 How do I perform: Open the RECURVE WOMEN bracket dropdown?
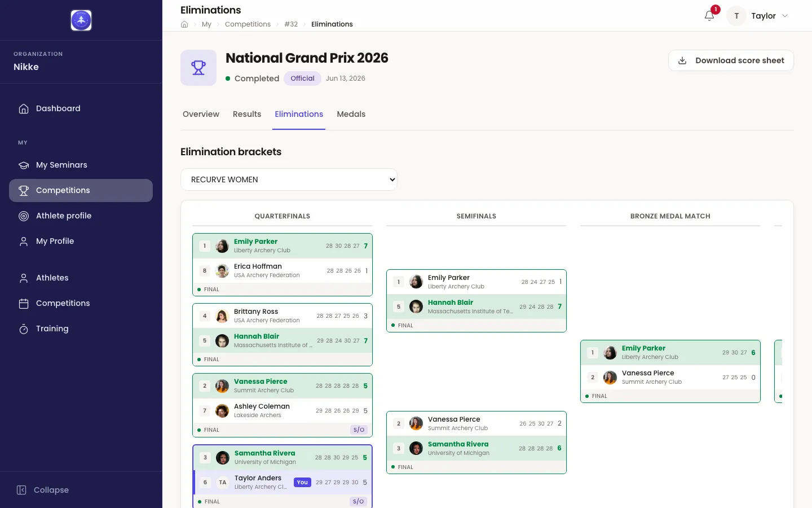[289, 179]
